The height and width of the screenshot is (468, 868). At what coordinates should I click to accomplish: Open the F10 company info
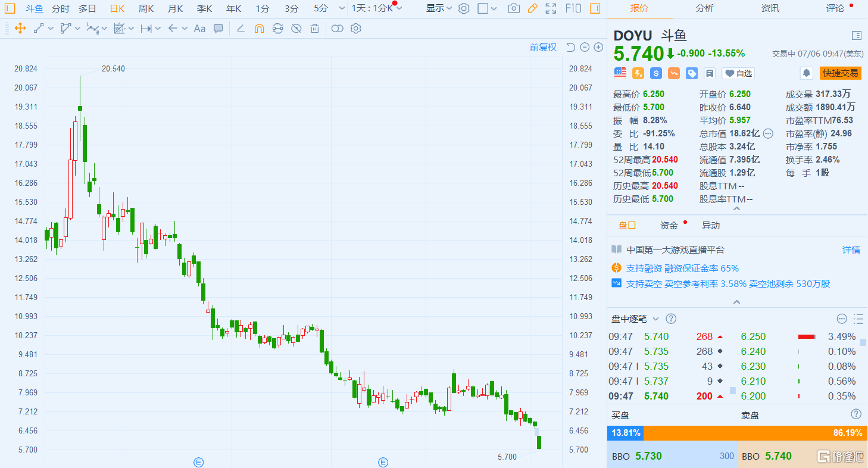pos(573,8)
